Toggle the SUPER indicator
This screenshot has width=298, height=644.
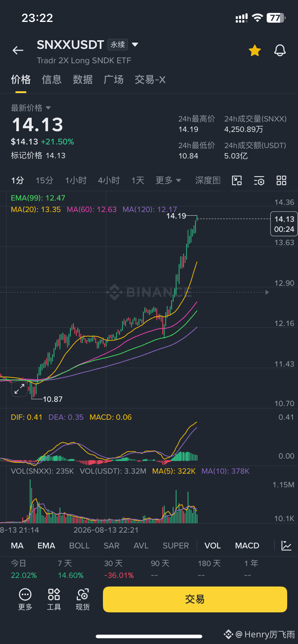[176, 546]
